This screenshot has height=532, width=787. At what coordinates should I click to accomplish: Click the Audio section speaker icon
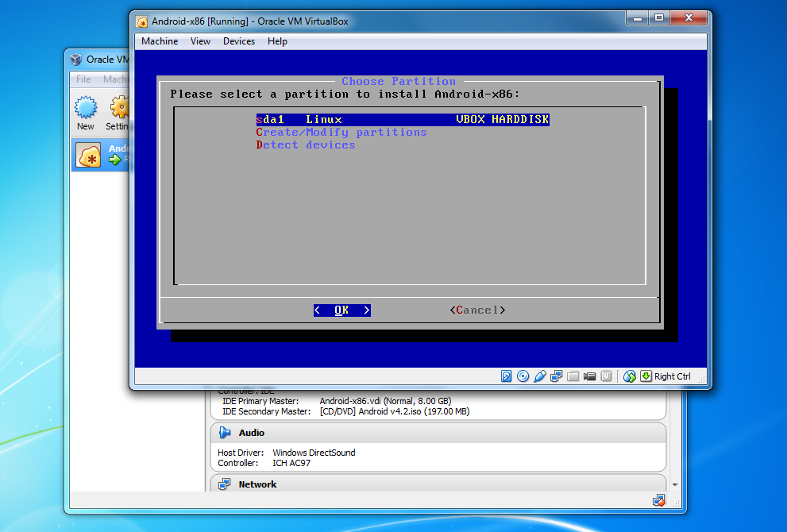(225, 433)
